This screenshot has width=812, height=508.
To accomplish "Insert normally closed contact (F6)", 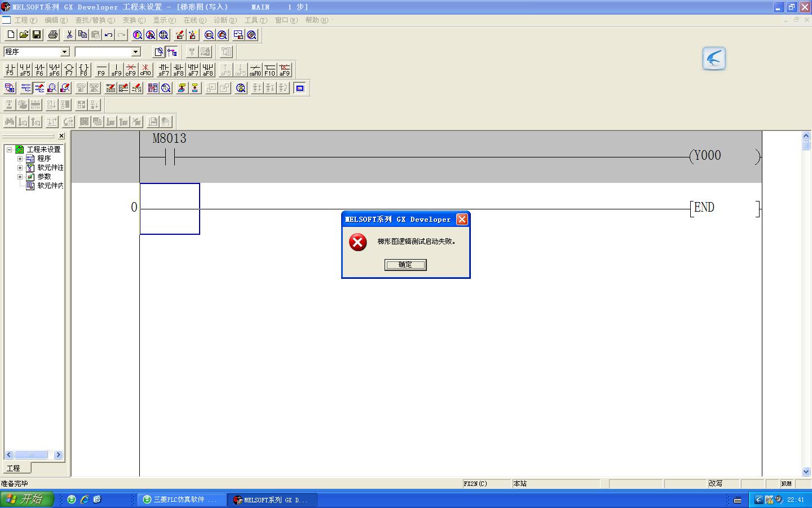I will click(x=39, y=69).
